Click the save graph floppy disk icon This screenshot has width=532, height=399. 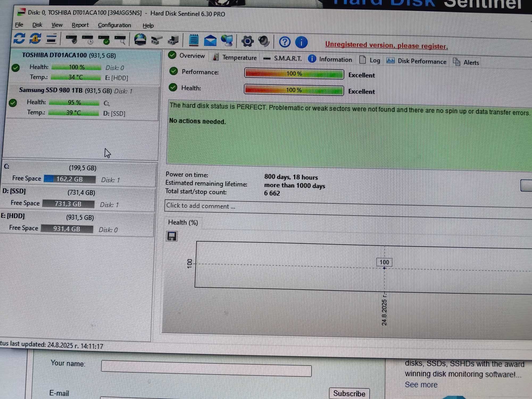(x=172, y=236)
